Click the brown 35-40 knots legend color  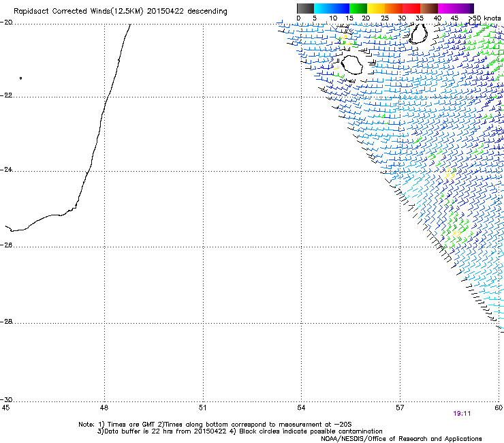click(429, 8)
